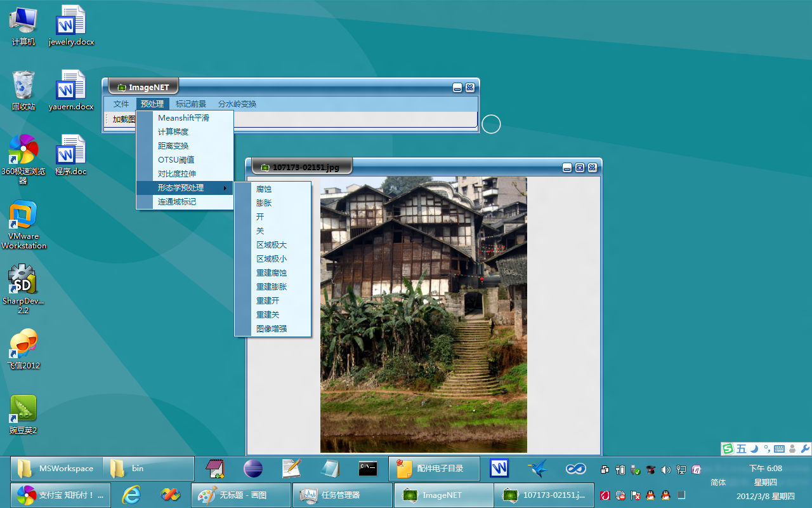
Task: Choose 区域极小 in the submenu
Action: click(273, 259)
